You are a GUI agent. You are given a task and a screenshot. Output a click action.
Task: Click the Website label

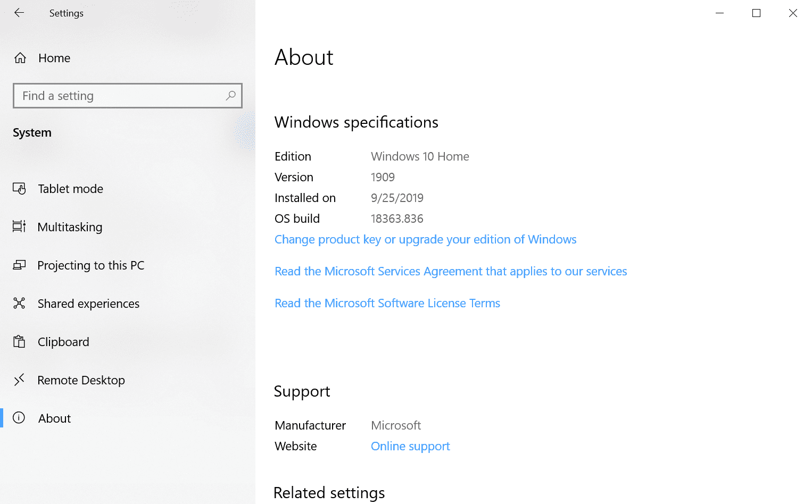tap(295, 446)
